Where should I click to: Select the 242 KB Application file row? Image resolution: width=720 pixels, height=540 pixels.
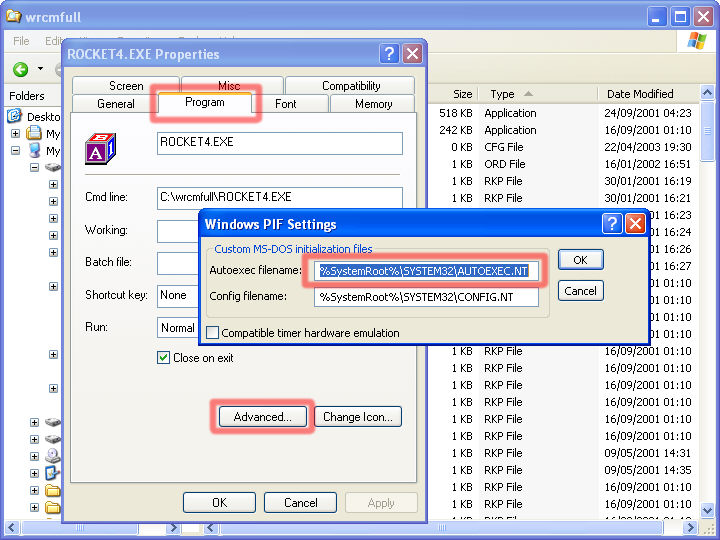[563, 130]
